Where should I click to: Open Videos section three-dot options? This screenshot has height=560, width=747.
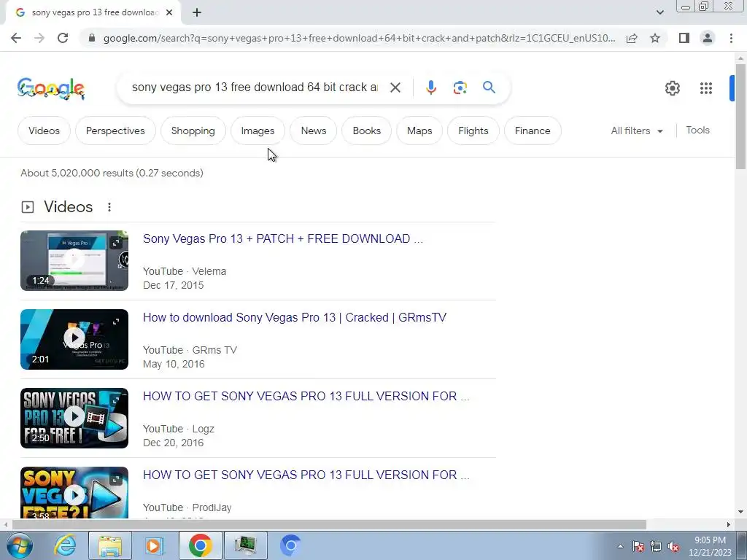coord(109,207)
